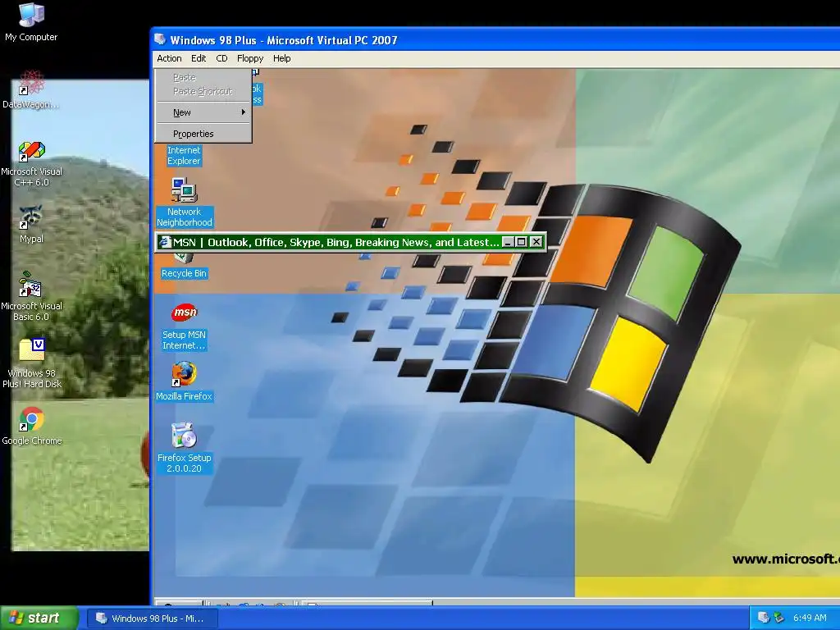Click the greyed Paste context menu entry
This screenshot has width=840, height=630.
tap(203, 77)
